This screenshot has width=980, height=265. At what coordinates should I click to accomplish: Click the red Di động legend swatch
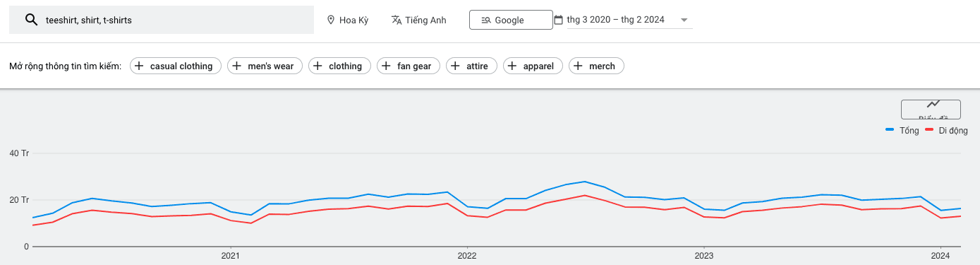coord(929,130)
